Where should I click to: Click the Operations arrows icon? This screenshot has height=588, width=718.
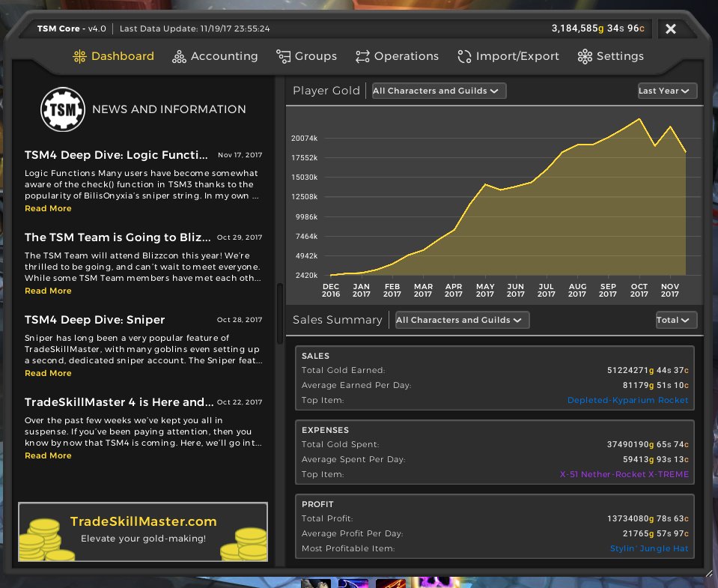362,56
